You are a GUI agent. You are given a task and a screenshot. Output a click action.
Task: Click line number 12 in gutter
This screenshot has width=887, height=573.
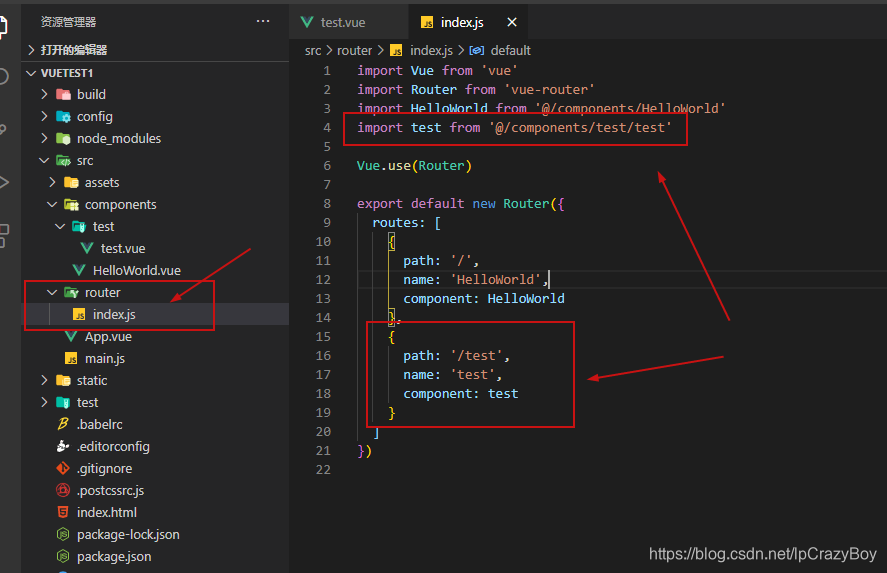(323, 279)
